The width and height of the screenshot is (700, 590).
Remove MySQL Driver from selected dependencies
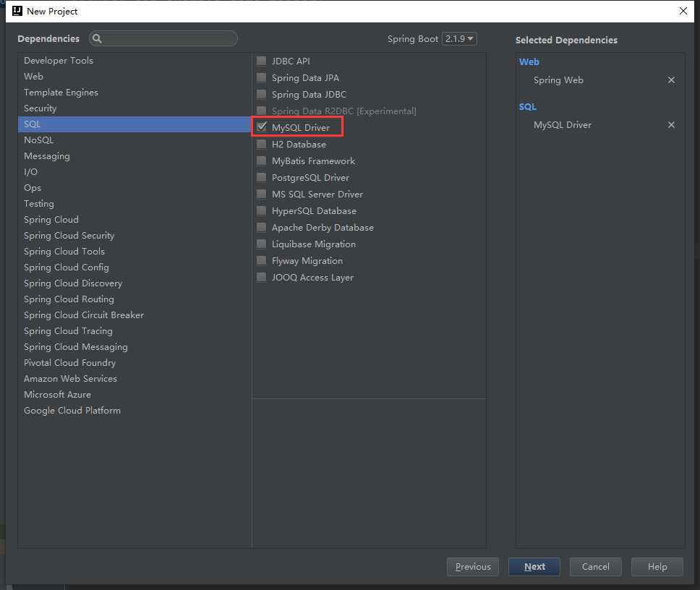pyautogui.click(x=671, y=125)
